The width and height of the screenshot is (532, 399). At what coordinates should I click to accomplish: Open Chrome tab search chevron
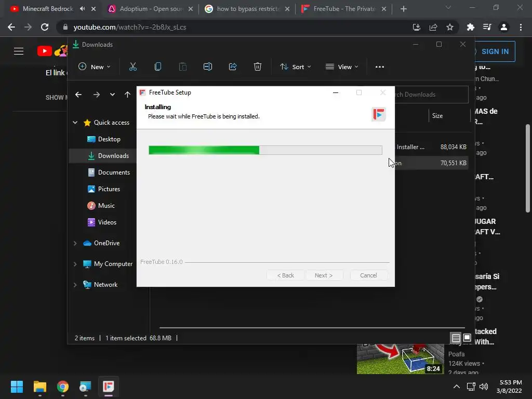click(448, 7)
